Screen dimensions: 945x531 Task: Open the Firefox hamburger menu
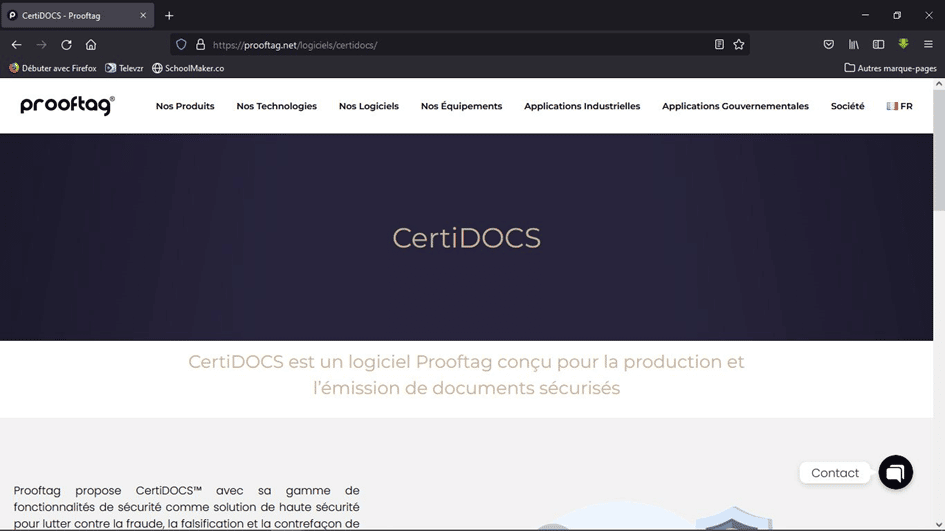928,45
